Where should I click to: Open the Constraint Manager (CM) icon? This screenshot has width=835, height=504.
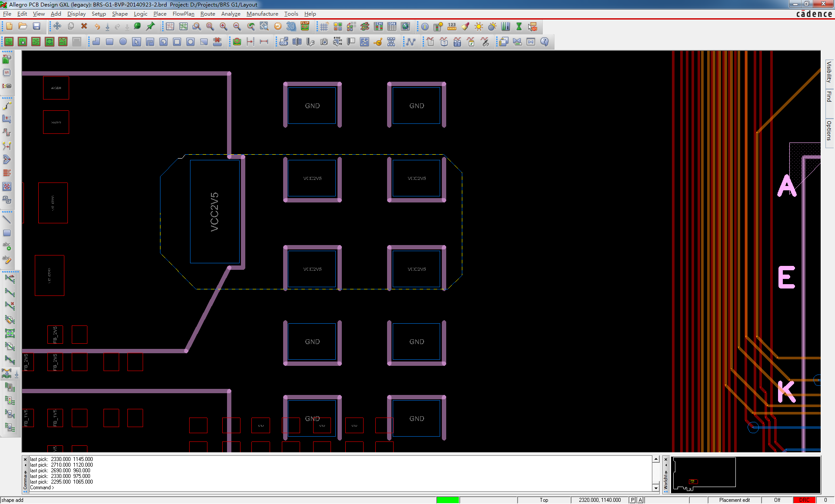click(x=378, y=27)
